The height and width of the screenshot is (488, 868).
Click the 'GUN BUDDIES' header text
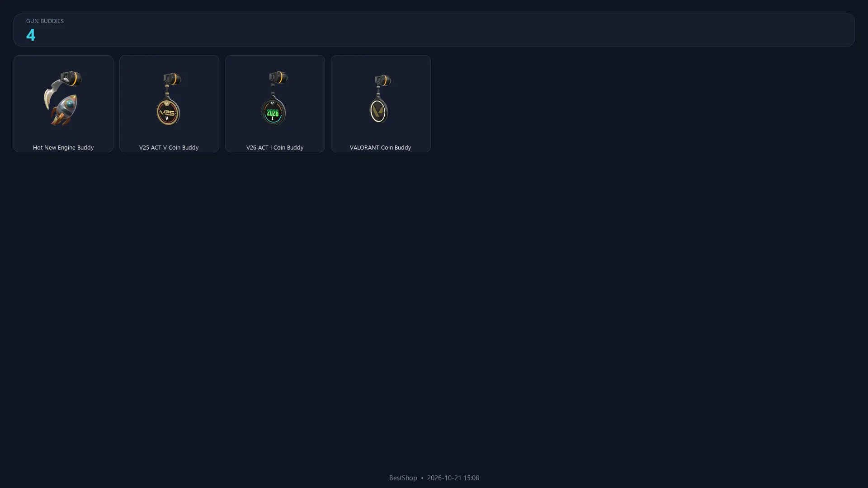coord(45,21)
